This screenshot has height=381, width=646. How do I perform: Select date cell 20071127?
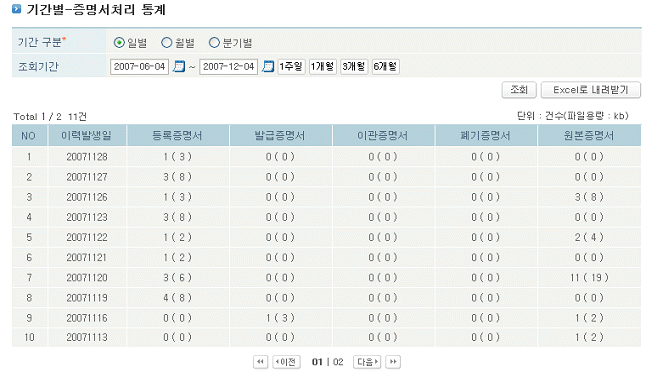coord(87,177)
